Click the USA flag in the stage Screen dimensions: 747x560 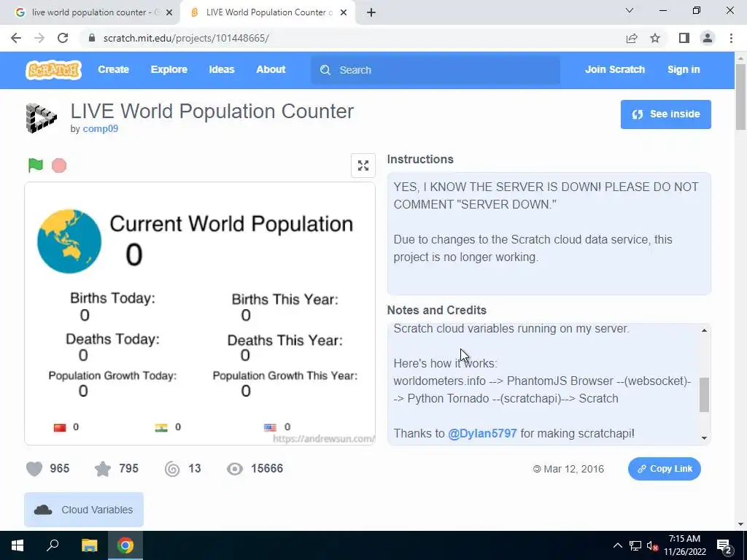coord(270,427)
